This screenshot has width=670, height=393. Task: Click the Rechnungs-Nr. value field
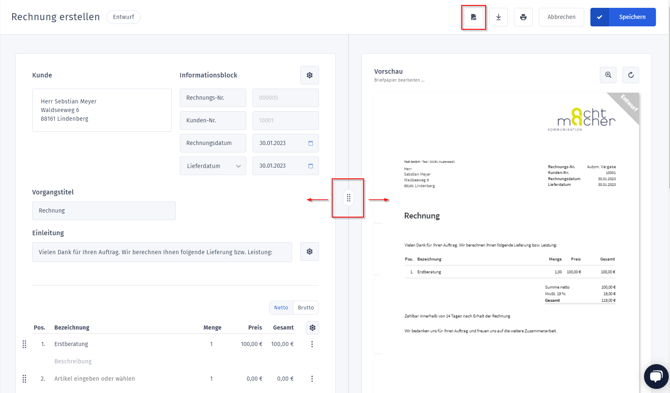285,98
